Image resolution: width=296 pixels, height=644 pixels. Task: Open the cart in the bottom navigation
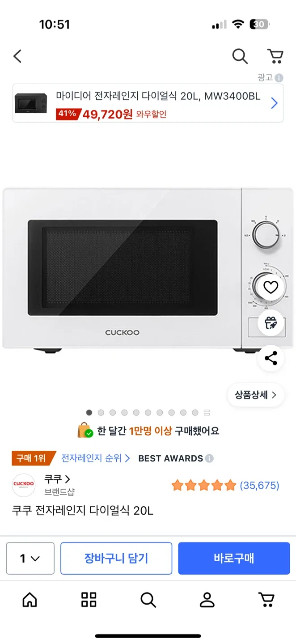coord(266,600)
